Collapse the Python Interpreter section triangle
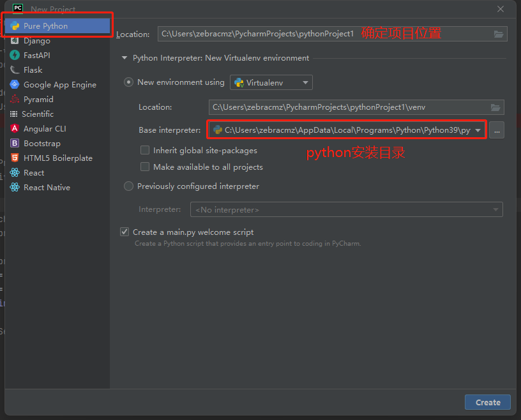Viewport: 521px width, 420px height. [125, 58]
